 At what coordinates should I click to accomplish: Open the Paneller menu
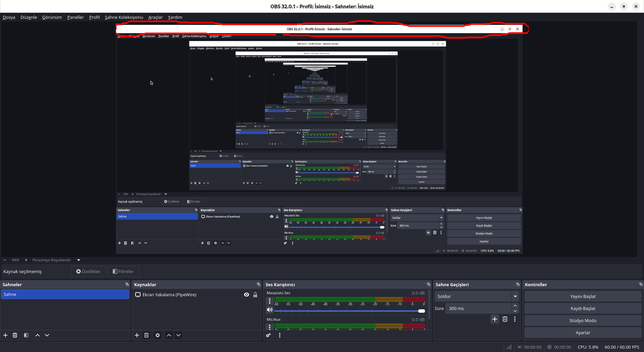point(75,17)
